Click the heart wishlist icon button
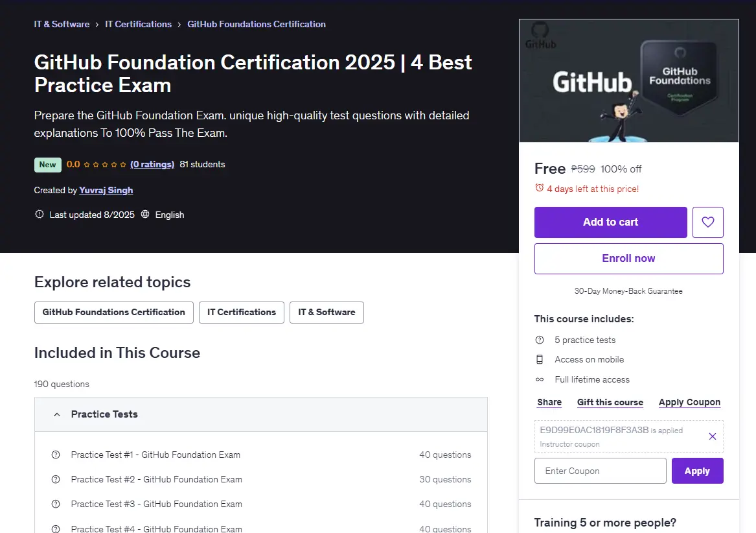756x533 pixels. point(708,222)
